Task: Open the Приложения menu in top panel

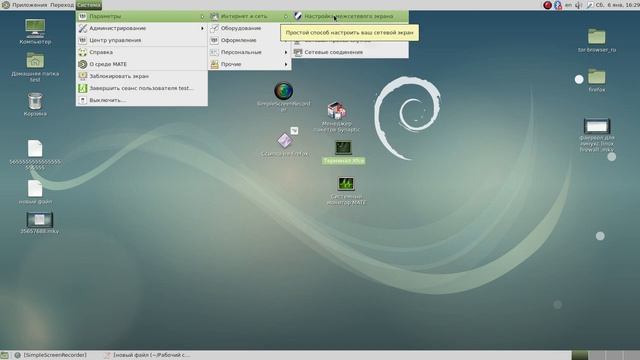Action: point(29,5)
